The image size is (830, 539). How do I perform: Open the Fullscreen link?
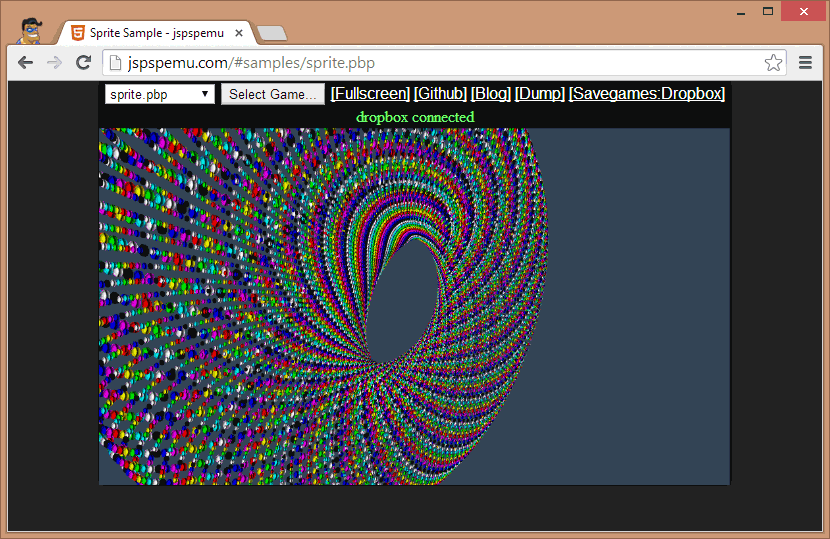(370, 93)
